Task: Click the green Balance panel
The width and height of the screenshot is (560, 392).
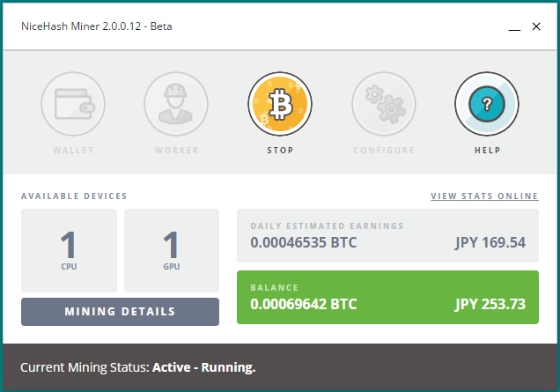Action: coord(387,298)
